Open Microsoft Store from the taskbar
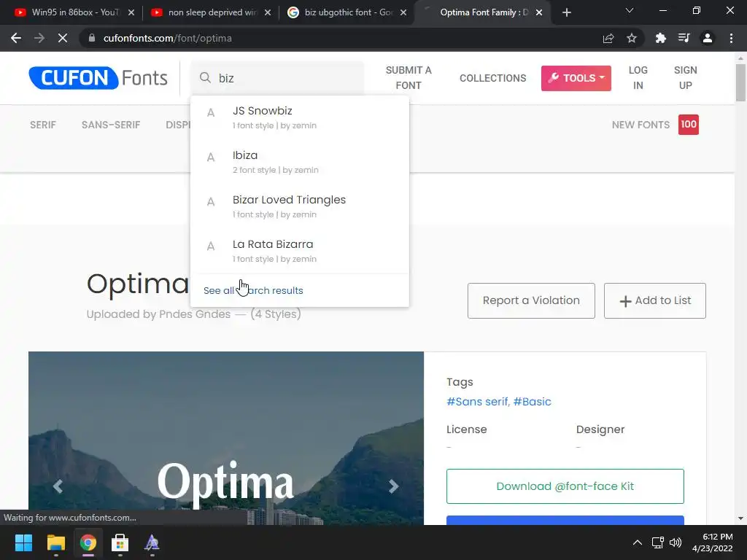747x560 pixels. (x=120, y=542)
